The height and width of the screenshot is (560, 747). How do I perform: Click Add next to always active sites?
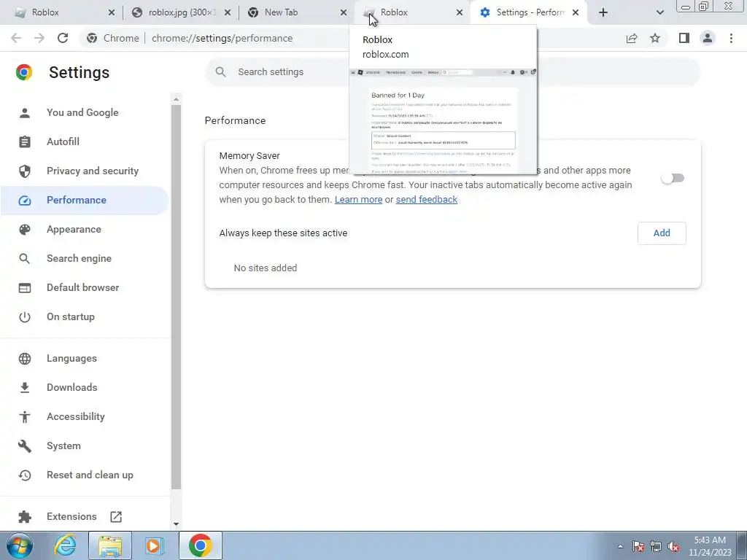tap(662, 233)
